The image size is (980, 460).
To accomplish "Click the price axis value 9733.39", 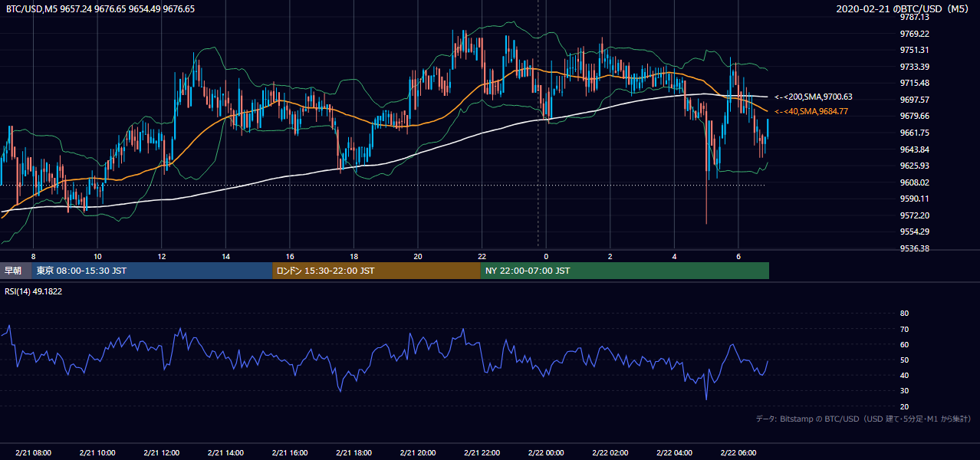I will 915,67.
